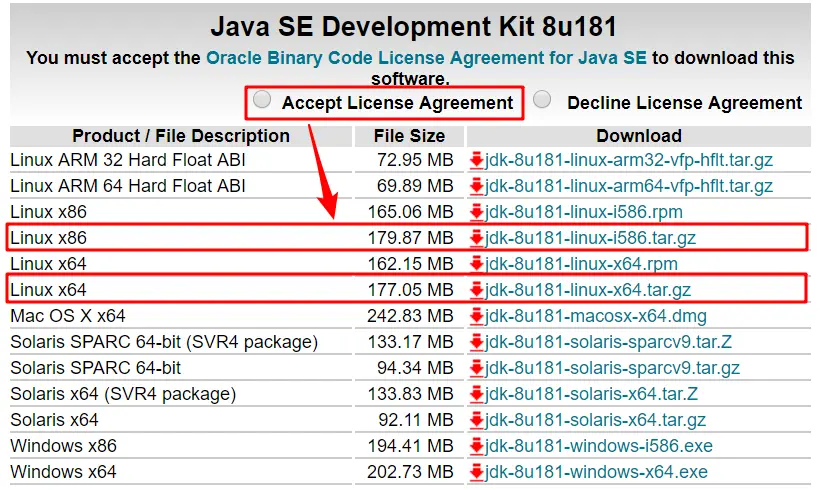Download jdk-8u181-windows-x64.exe link
Screen dimensions: 822x490
click(596, 472)
